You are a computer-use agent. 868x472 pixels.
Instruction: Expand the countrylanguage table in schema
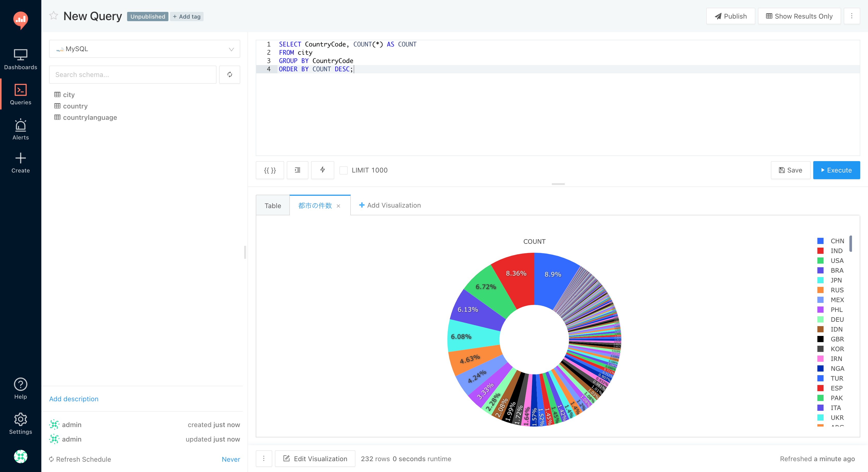[x=90, y=117]
